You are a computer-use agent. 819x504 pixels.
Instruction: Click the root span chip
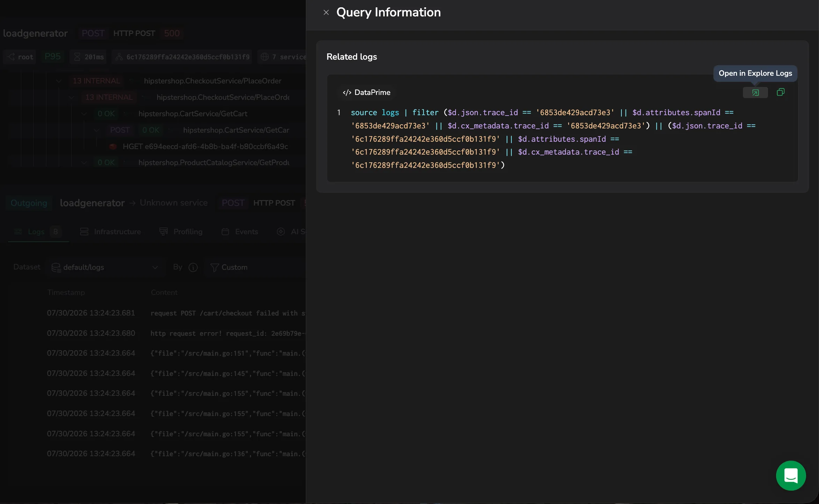pos(20,57)
